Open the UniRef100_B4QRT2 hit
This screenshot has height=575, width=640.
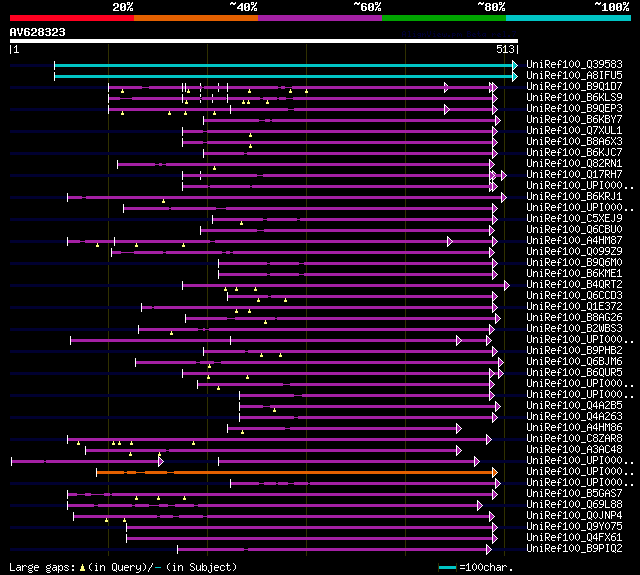574,285
